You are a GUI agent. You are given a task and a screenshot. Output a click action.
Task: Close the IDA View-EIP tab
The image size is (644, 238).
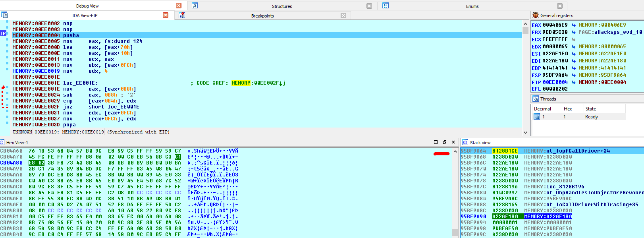click(x=166, y=15)
